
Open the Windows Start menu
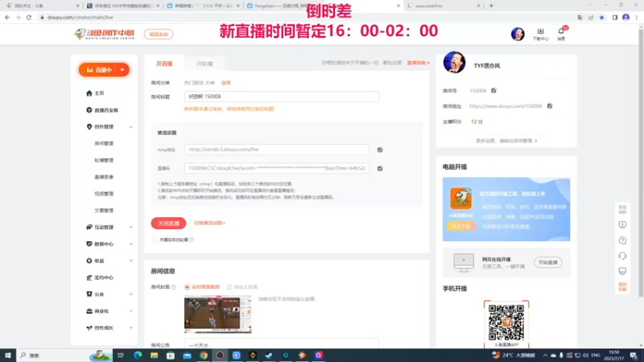pos(8,356)
